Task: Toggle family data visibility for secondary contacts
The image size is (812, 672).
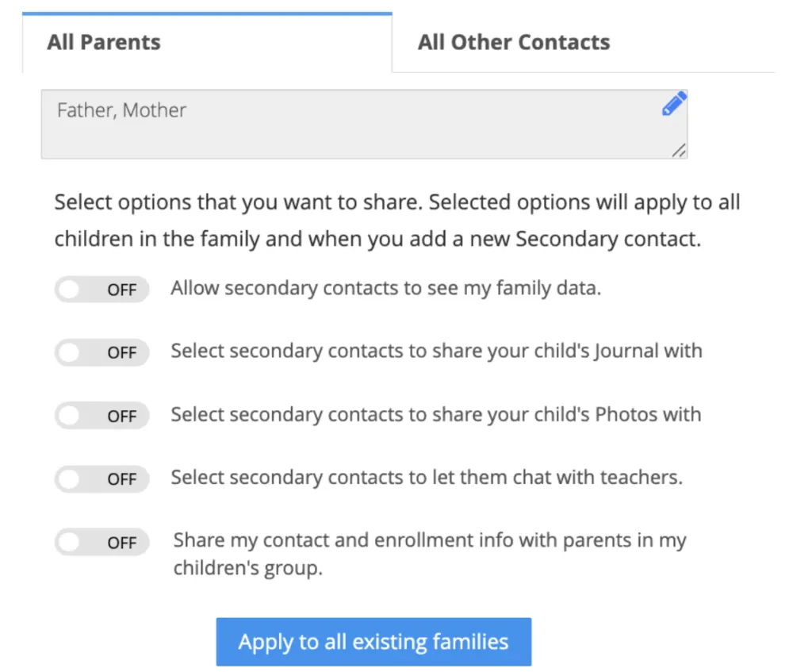Action: [101, 290]
